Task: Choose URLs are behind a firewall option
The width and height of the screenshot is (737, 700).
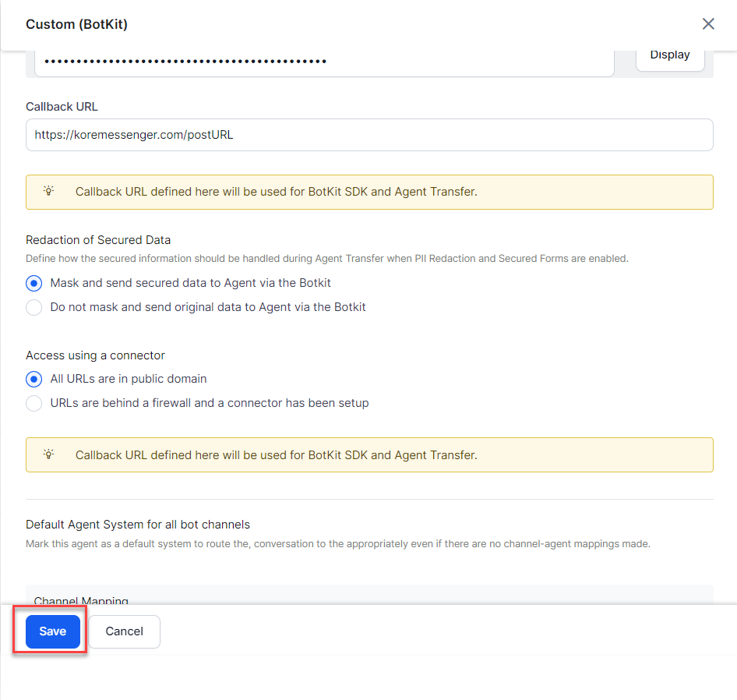Action: (x=34, y=403)
